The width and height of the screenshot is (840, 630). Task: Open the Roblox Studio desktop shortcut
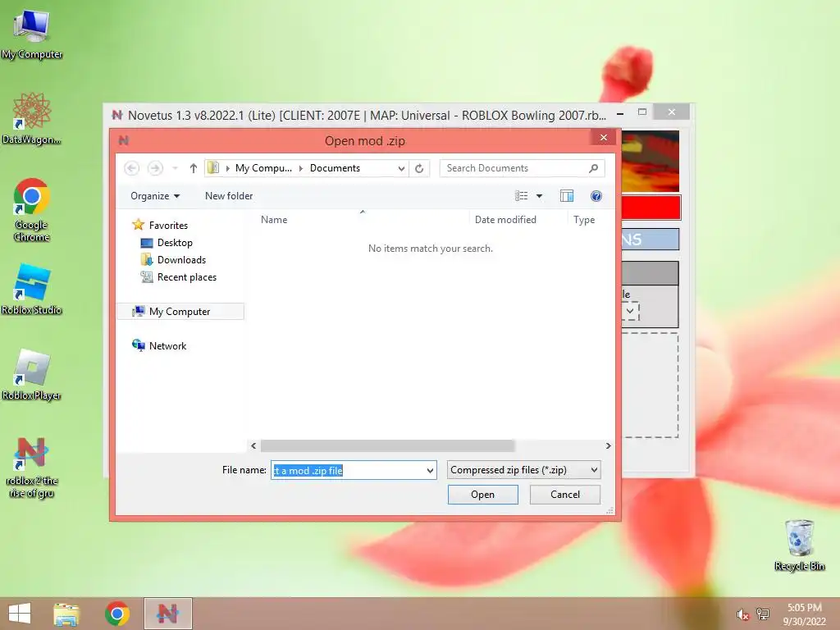tap(32, 289)
